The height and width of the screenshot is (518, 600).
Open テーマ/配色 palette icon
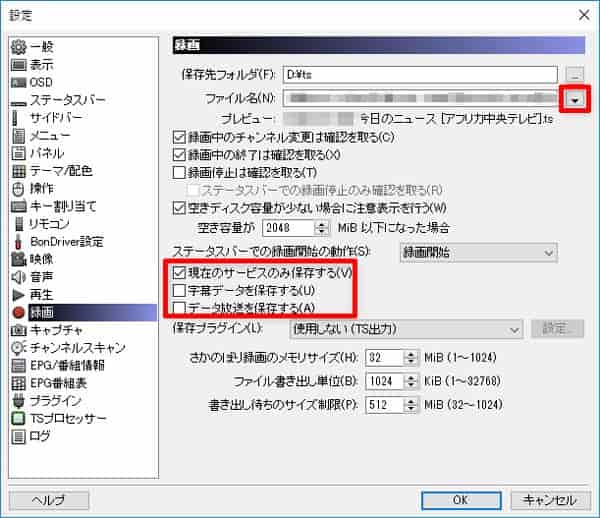18,171
